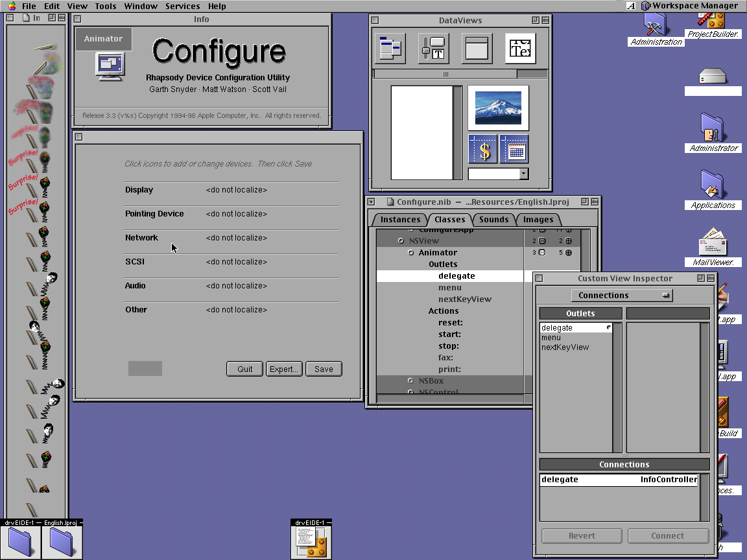Open the combo box dropdown in DataViews palette
The height and width of the screenshot is (560, 747).
pyautogui.click(x=522, y=173)
